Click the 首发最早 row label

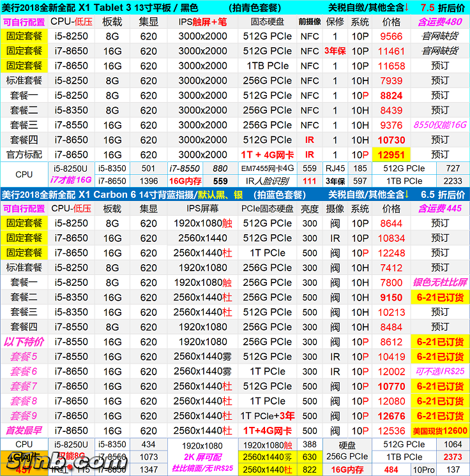[x=24, y=431]
